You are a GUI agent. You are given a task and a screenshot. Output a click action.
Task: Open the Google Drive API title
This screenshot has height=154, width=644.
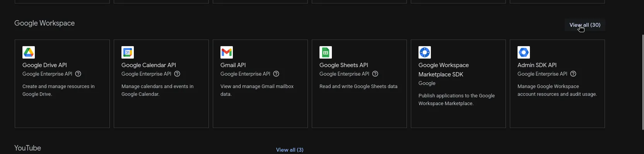pos(44,65)
